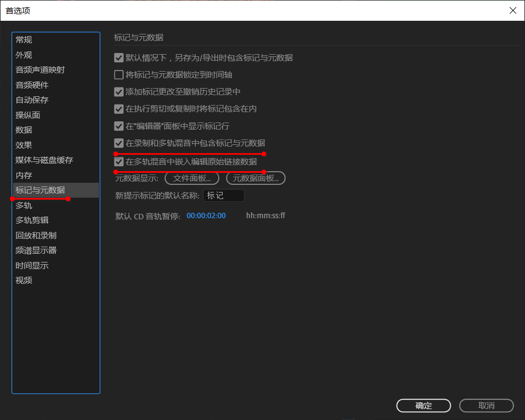
Task: Enable 将标记与元数据锁定到时间轴 checkbox
Action: 119,75
